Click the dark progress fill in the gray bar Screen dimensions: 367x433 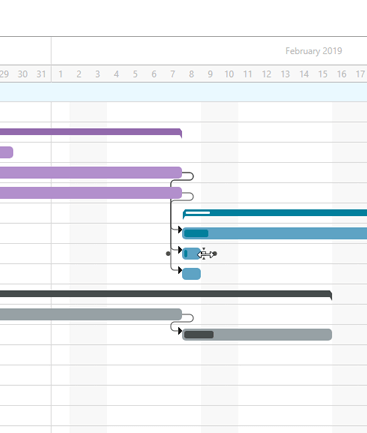(x=199, y=335)
